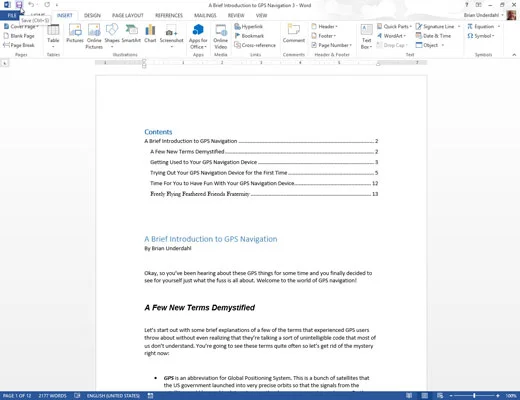The image size is (520, 400).
Task: Insert a Cross-reference
Action: click(x=255, y=45)
